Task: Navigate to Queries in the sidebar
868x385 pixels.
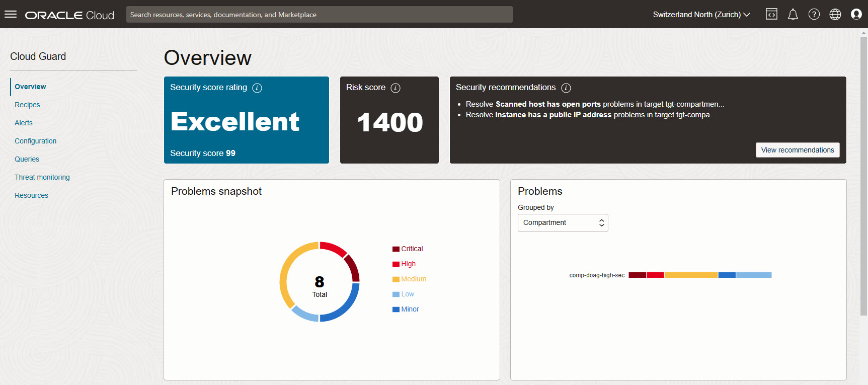Action: click(x=27, y=159)
